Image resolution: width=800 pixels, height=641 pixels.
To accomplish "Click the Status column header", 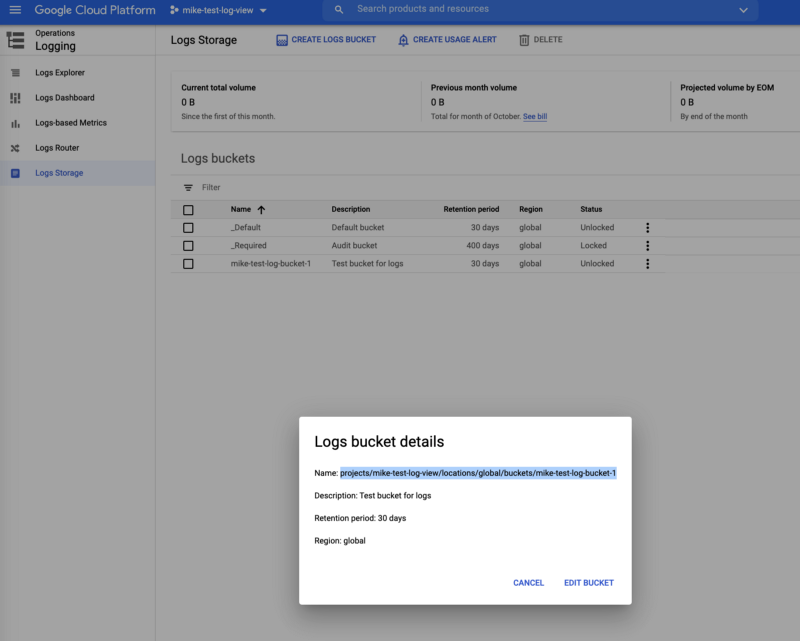I will [591, 209].
